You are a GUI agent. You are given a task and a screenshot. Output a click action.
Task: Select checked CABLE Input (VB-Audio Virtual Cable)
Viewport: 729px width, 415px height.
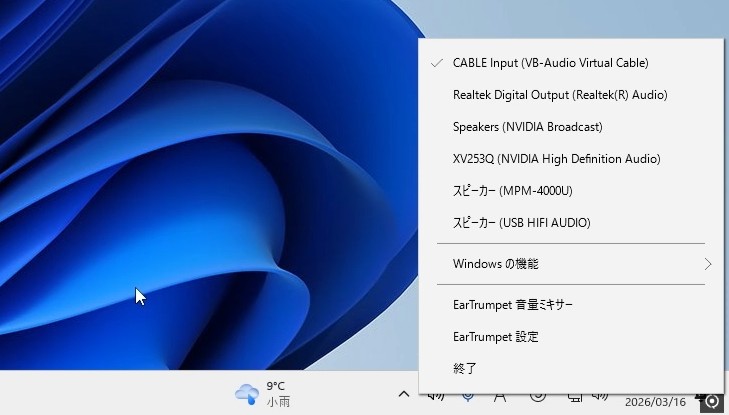tap(550, 63)
